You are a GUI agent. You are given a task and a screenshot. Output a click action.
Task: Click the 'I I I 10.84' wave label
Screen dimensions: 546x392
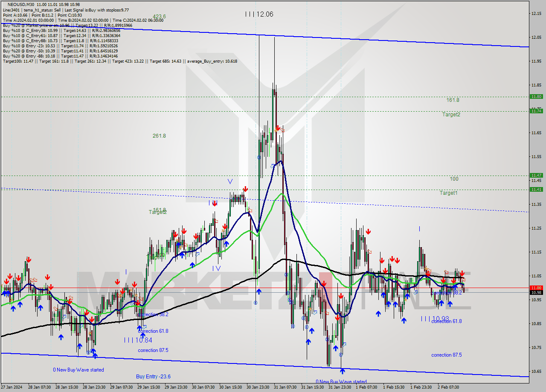point(138,340)
